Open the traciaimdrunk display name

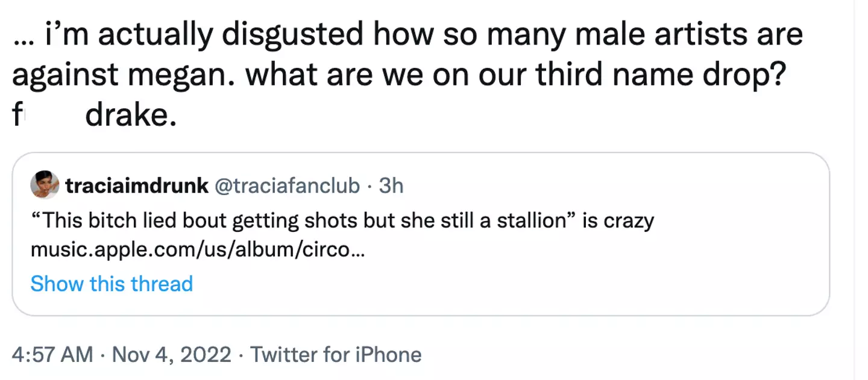pyautogui.click(x=136, y=186)
